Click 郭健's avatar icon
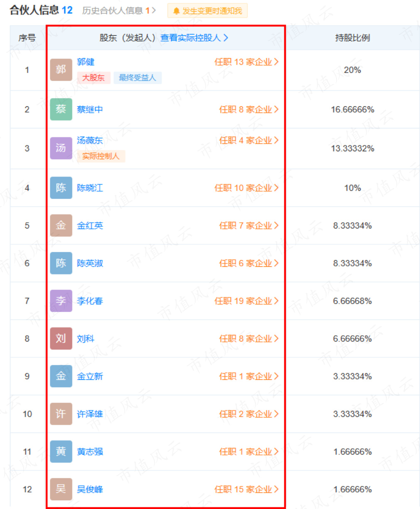The width and height of the screenshot is (420, 509). (61, 70)
